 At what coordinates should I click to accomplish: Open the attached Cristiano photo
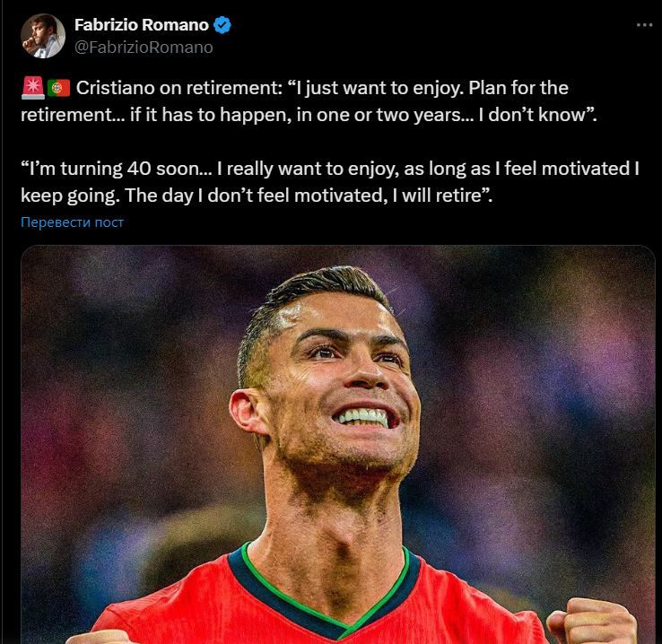pyautogui.click(x=338, y=444)
